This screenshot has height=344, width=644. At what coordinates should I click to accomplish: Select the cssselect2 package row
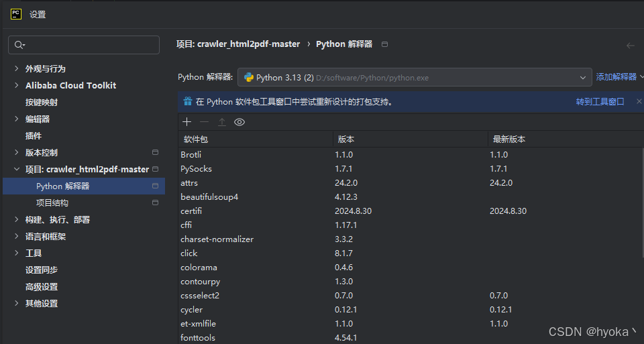pos(409,296)
